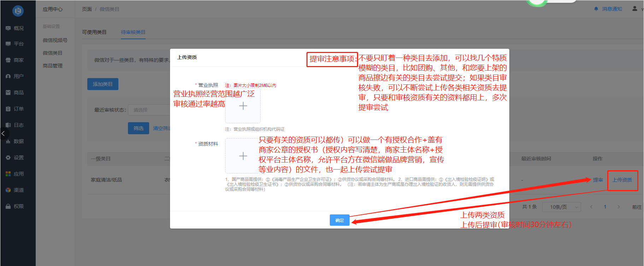Open the 最近审核状态 请选择 dropdown
This screenshot has width=644, height=266.
coord(149,110)
